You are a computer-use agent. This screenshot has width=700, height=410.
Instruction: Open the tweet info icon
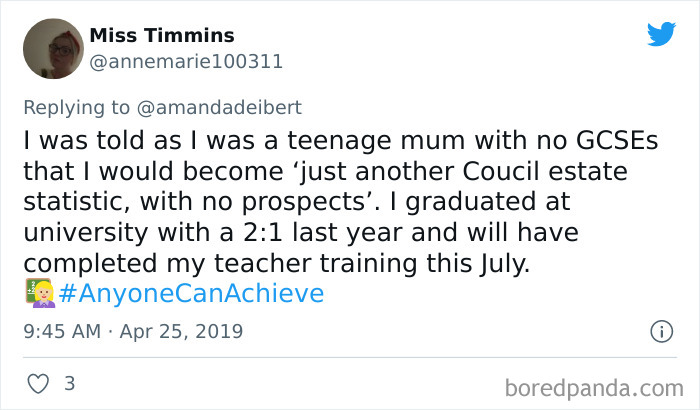pyautogui.click(x=660, y=330)
